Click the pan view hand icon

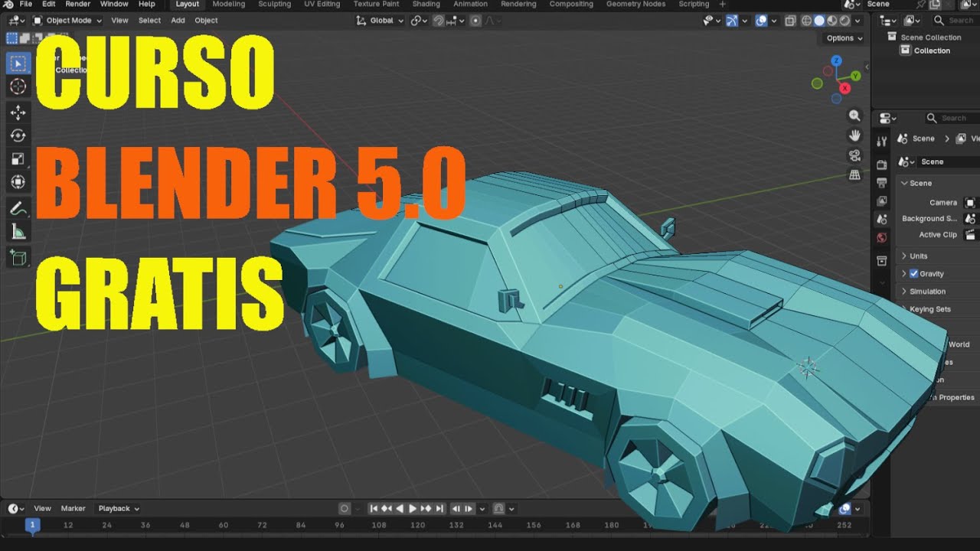pyautogui.click(x=855, y=135)
